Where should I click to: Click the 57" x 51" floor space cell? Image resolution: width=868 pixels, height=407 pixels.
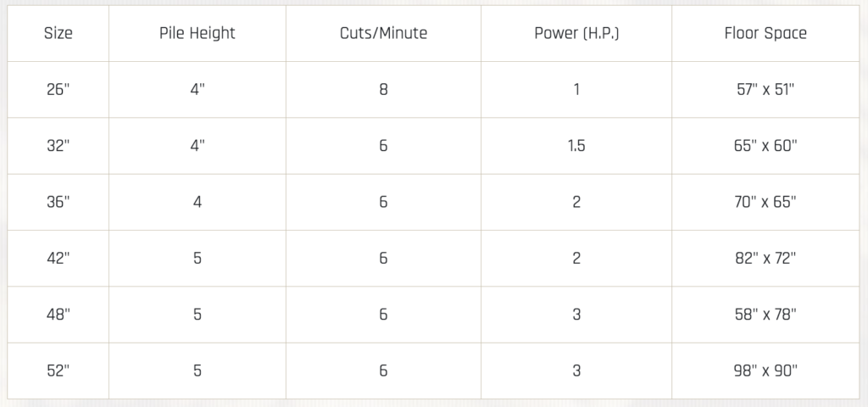click(x=765, y=89)
